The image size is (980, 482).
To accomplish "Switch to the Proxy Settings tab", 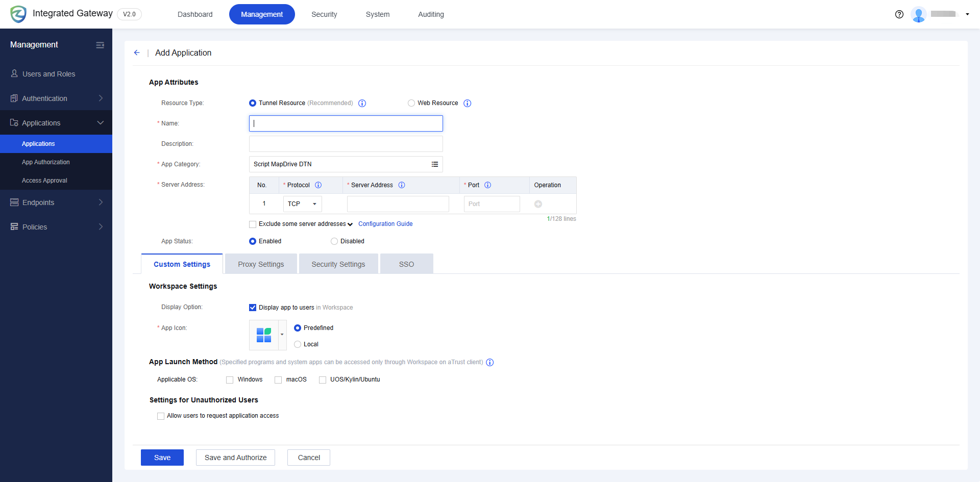I will click(260, 264).
